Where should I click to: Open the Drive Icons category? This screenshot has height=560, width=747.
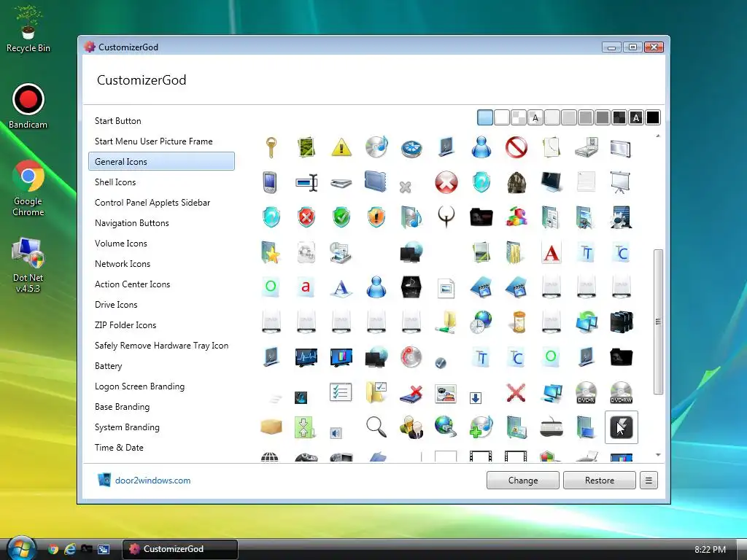pyautogui.click(x=161, y=305)
